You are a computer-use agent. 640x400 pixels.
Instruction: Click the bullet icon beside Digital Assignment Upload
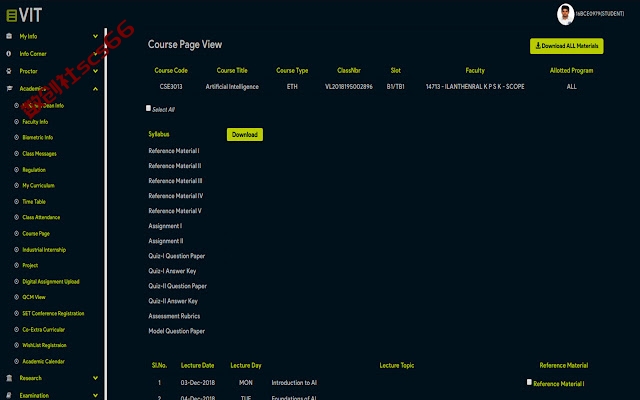(16, 281)
